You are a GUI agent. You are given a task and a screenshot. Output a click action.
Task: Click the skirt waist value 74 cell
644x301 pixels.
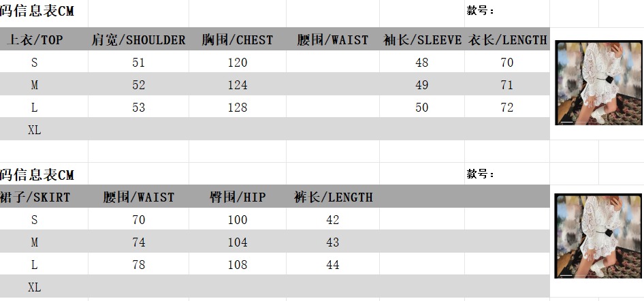[x=139, y=242]
